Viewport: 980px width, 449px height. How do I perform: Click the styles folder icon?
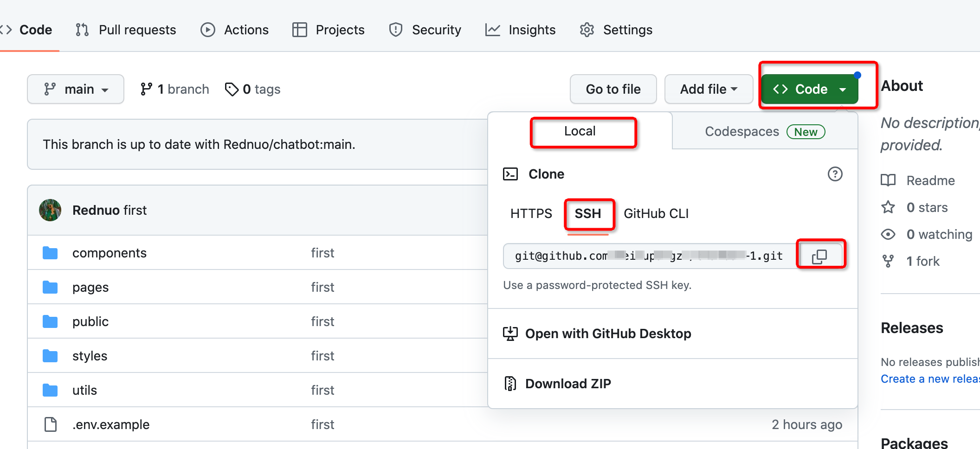point(50,356)
